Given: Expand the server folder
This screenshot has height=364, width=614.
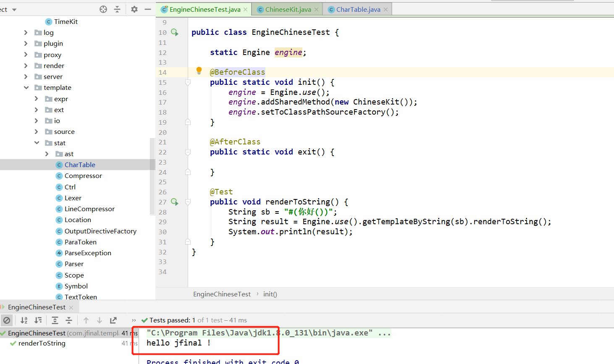Looking at the screenshot, I should pos(26,76).
